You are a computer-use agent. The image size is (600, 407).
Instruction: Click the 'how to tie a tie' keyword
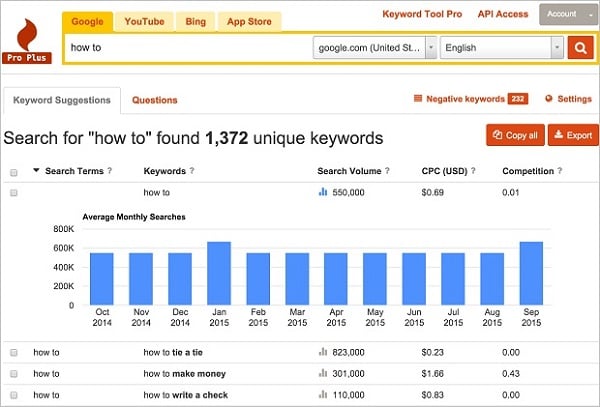(173, 352)
